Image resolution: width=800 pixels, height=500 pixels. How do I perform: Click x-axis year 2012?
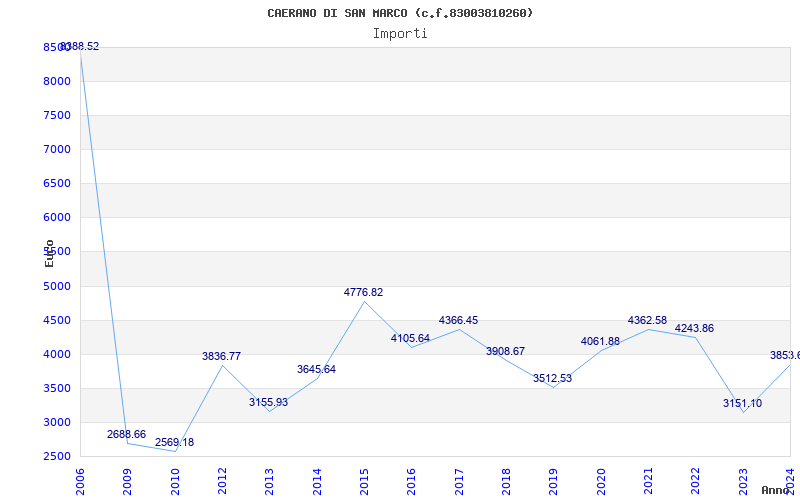point(222,481)
